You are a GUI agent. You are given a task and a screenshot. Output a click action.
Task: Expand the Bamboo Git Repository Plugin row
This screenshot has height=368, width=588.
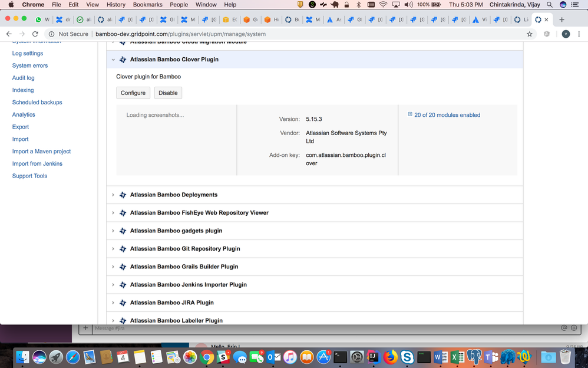[x=113, y=249]
